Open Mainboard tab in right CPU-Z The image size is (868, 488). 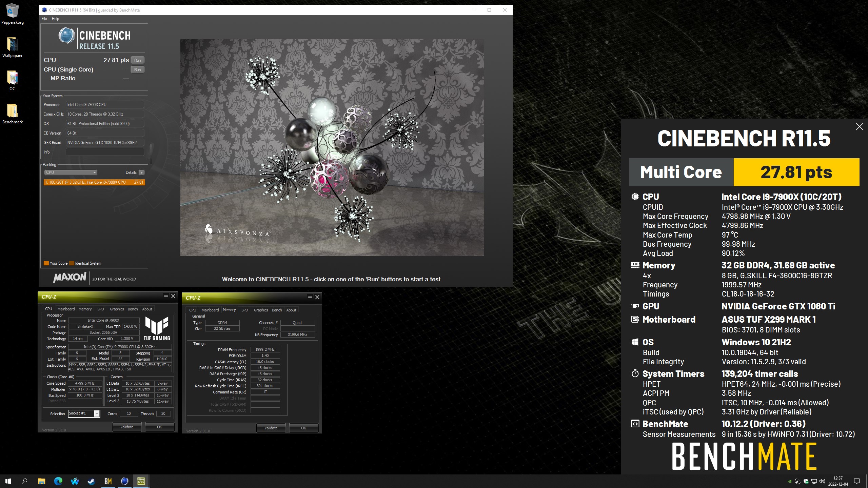[x=210, y=310]
